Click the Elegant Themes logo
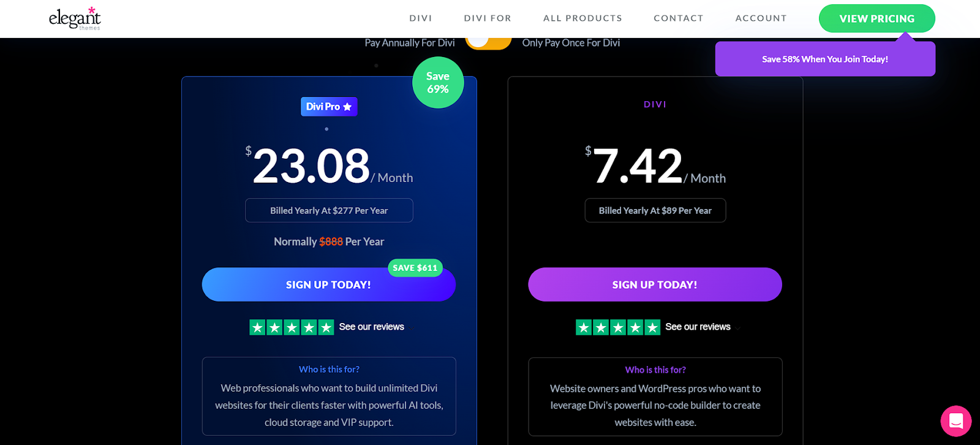This screenshot has height=445, width=980. 75,18
